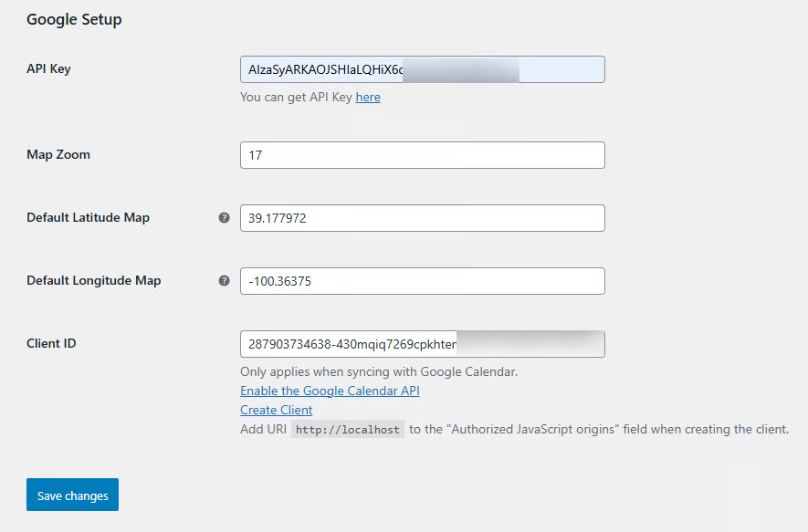This screenshot has height=532, width=808.
Task: Select the Default Latitude Map input
Action: point(422,218)
